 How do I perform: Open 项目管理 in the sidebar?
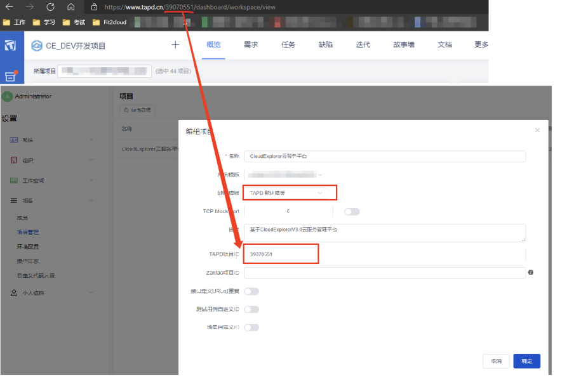(x=29, y=232)
